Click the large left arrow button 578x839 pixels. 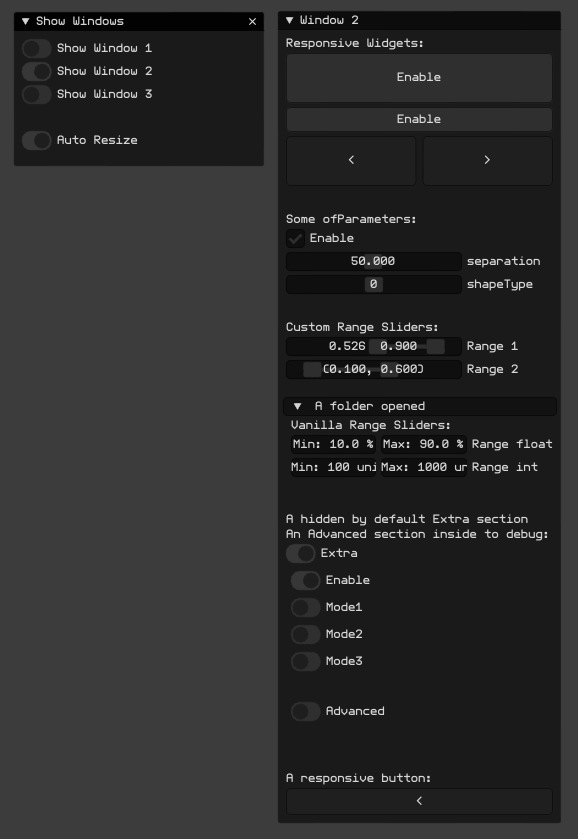[x=351, y=161]
